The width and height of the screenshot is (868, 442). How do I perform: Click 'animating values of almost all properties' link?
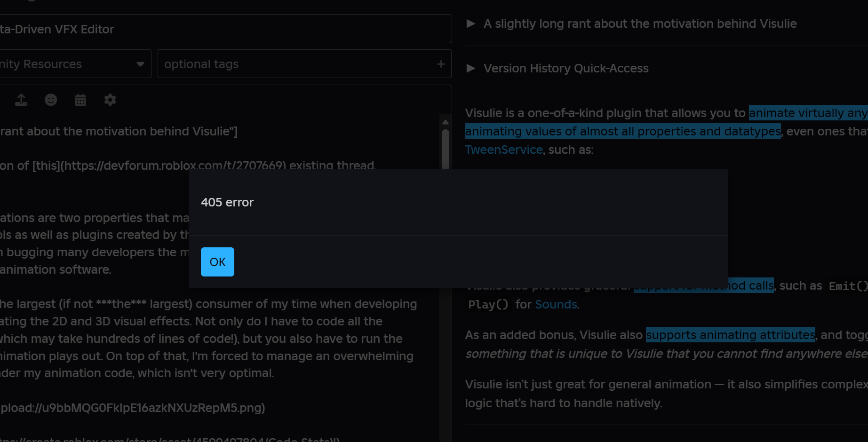tap(622, 131)
